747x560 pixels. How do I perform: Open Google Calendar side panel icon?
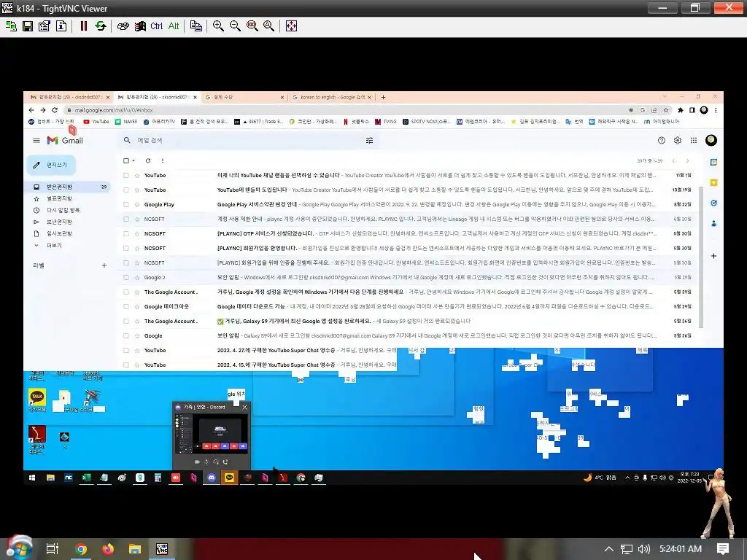point(713,163)
